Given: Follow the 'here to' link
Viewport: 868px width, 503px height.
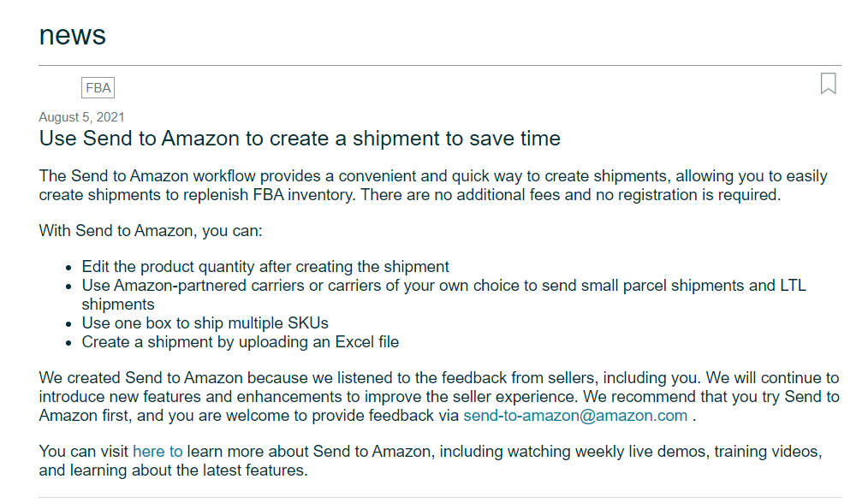Looking at the screenshot, I should pos(158,452).
